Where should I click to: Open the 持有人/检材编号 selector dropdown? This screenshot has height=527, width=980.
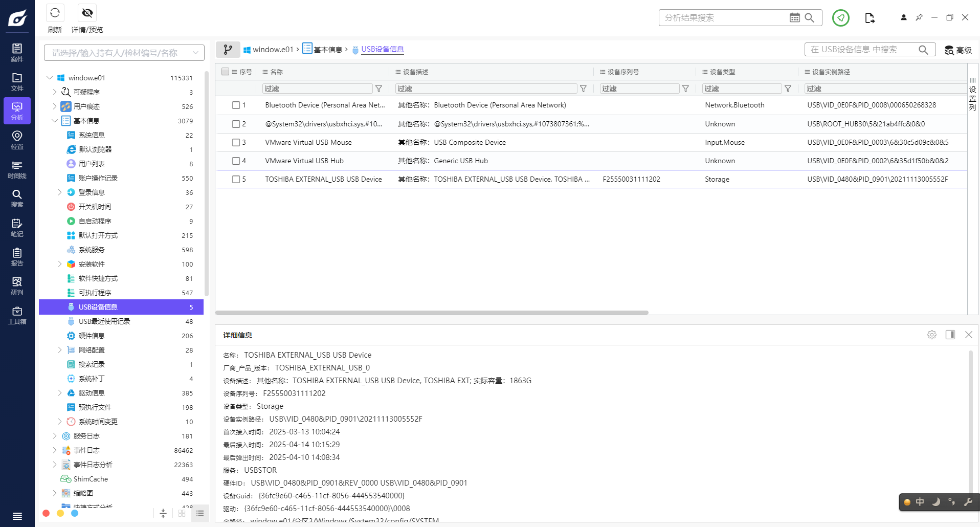[x=124, y=53]
